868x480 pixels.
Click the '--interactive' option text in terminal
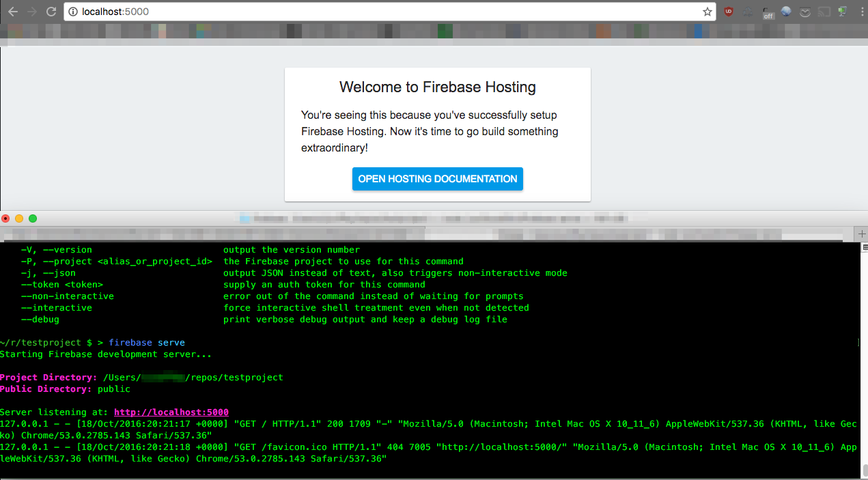[57, 308]
